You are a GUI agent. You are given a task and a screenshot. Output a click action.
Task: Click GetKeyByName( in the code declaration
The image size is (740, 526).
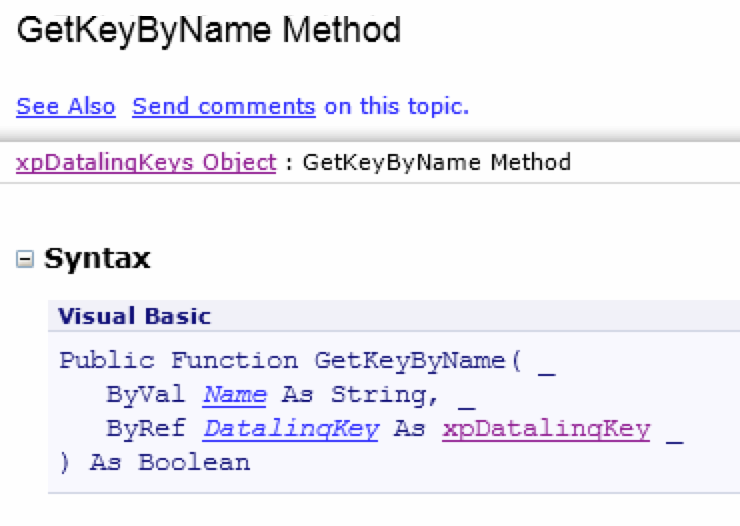pos(419,361)
